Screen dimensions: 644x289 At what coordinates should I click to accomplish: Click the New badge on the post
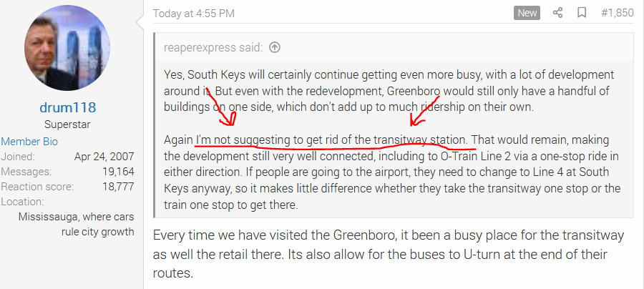(527, 13)
